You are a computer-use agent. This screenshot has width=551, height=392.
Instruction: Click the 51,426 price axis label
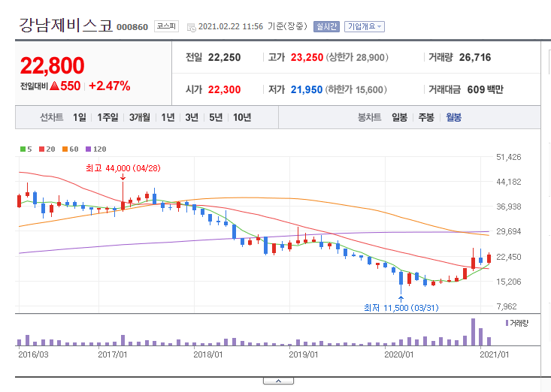(508, 157)
